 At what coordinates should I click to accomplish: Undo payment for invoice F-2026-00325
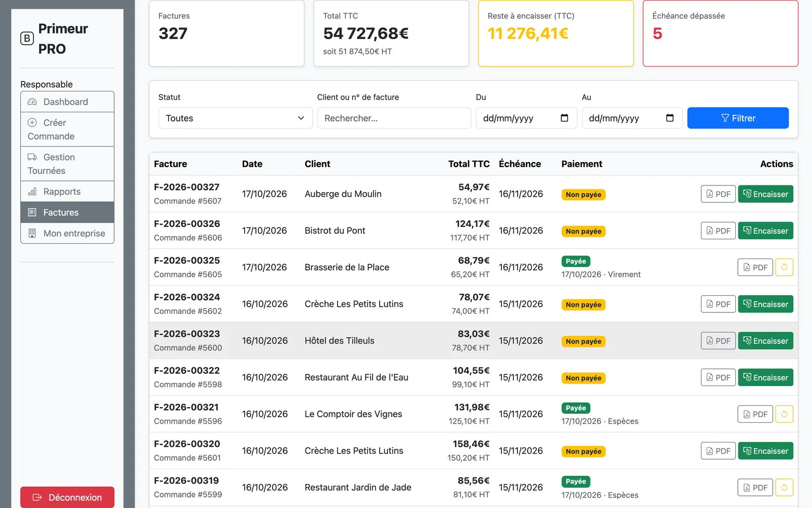[784, 267]
